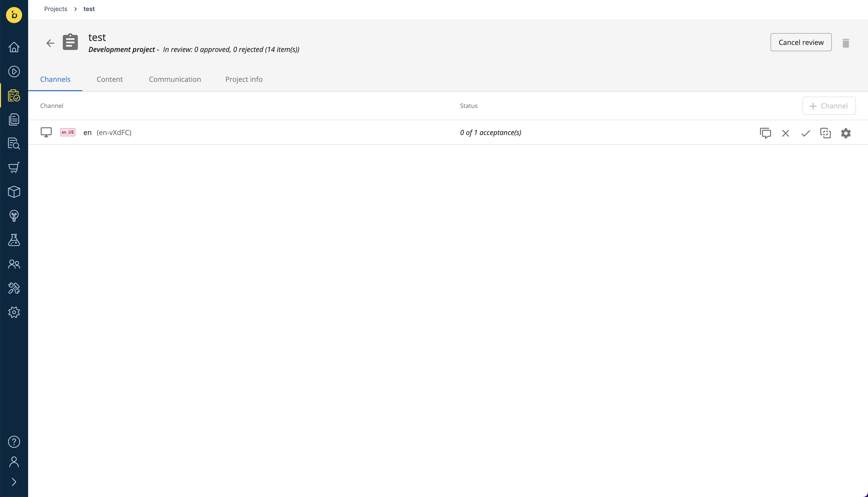Open the users sidebar icon
Screen dimensions: 868x497
point(14,264)
